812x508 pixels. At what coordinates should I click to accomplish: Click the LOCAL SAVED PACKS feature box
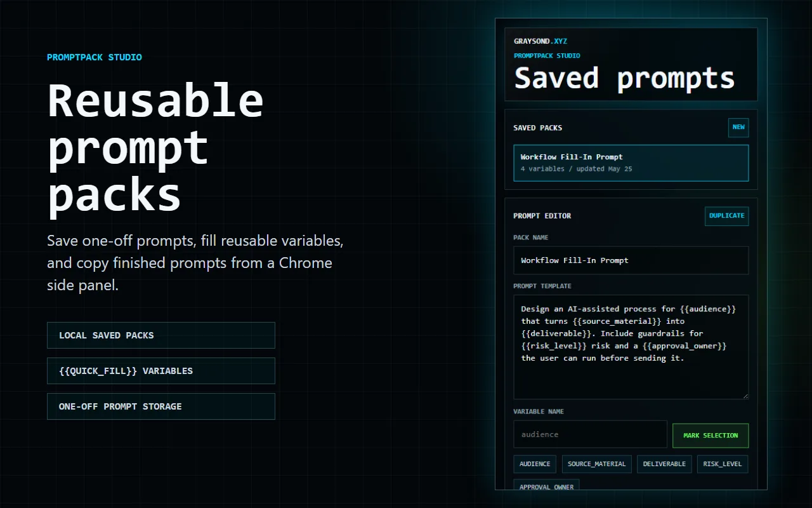pyautogui.click(x=161, y=335)
